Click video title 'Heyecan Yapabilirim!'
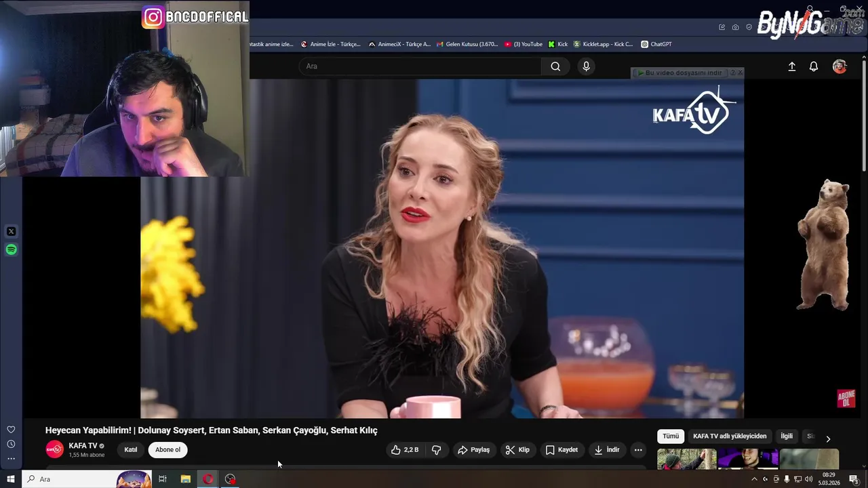The width and height of the screenshot is (868, 488). pos(212,430)
